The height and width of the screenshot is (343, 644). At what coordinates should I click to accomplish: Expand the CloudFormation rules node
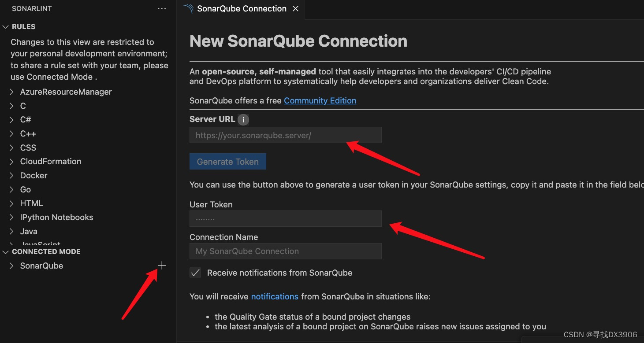coord(12,162)
